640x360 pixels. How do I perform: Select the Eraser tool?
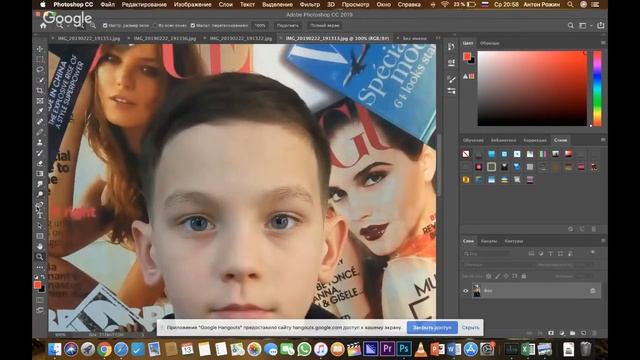point(40,163)
